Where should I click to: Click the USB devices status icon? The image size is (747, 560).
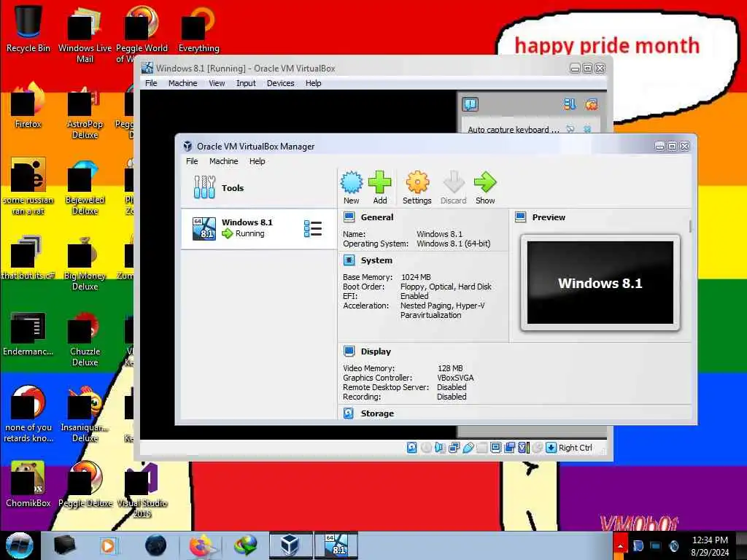[x=468, y=448]
